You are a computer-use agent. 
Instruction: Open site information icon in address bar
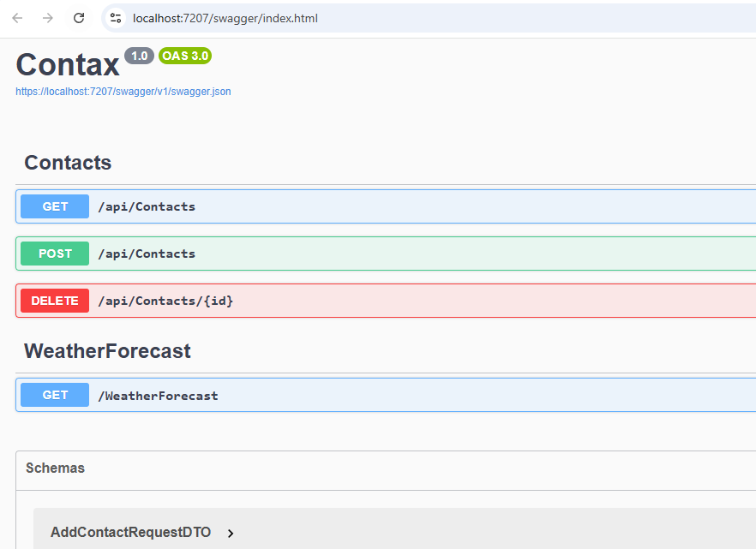click(x=117, y=18)
